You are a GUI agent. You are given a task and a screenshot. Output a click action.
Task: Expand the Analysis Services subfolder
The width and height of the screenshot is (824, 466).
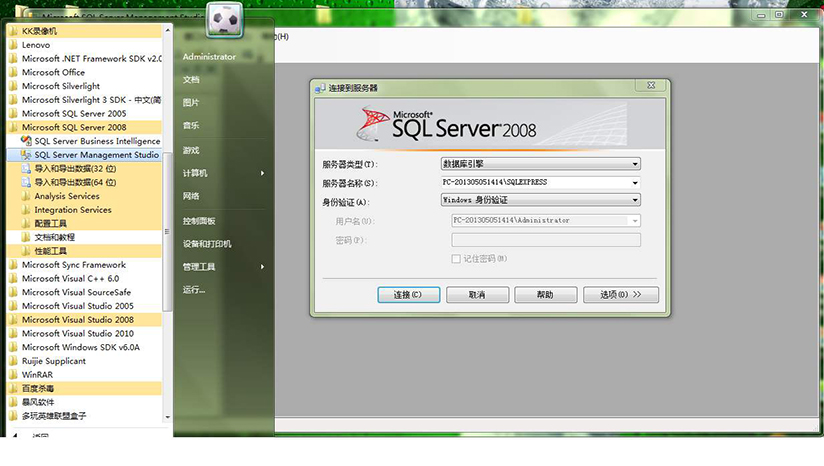point(84,195)
